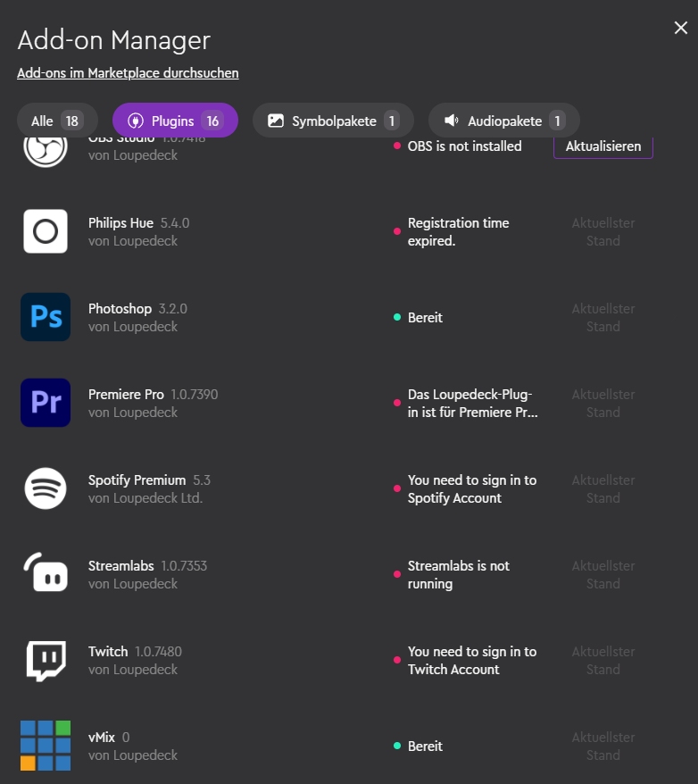
Task: Click the green status dot beside Photoshop Bereit
Action: coord(397,317)
